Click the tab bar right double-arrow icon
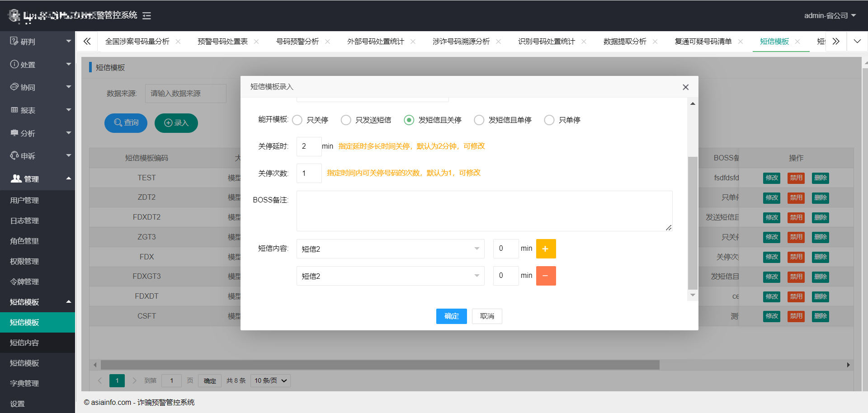Image resolution: width=868 pixels, height=413 pixels. point(836,42)
